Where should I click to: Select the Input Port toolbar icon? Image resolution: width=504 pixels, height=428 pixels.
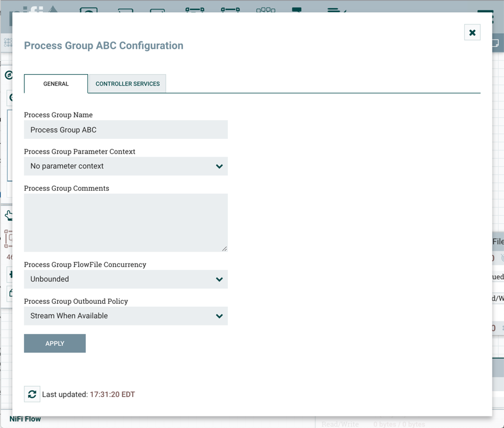[125, 10]
